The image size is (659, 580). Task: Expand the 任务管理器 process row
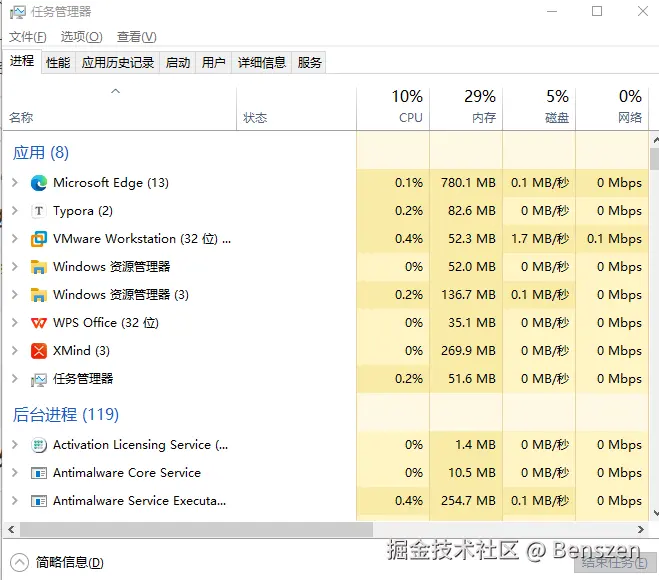(x=15, y=378)
